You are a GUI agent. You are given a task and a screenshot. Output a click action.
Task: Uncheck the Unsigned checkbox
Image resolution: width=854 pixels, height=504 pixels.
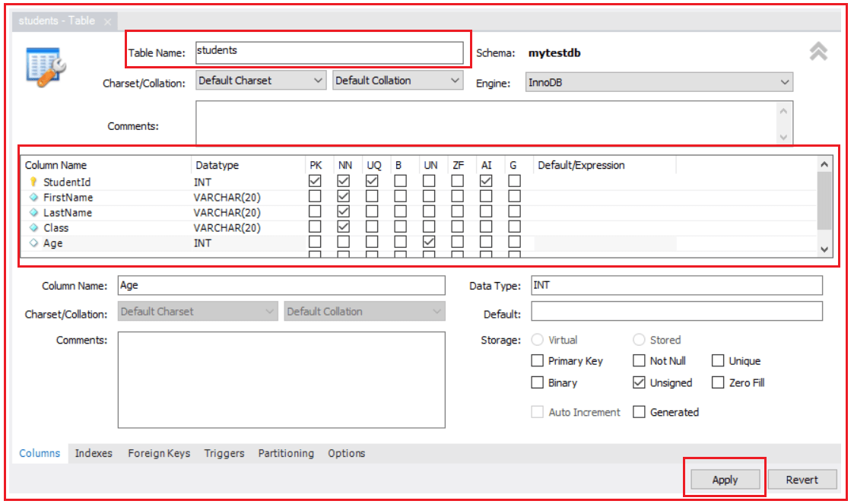pos(640,382)
